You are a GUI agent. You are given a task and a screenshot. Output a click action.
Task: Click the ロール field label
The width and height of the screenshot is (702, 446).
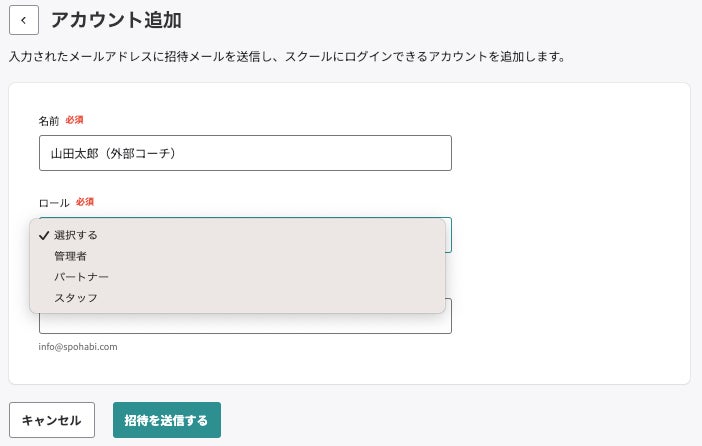(54, 202)
